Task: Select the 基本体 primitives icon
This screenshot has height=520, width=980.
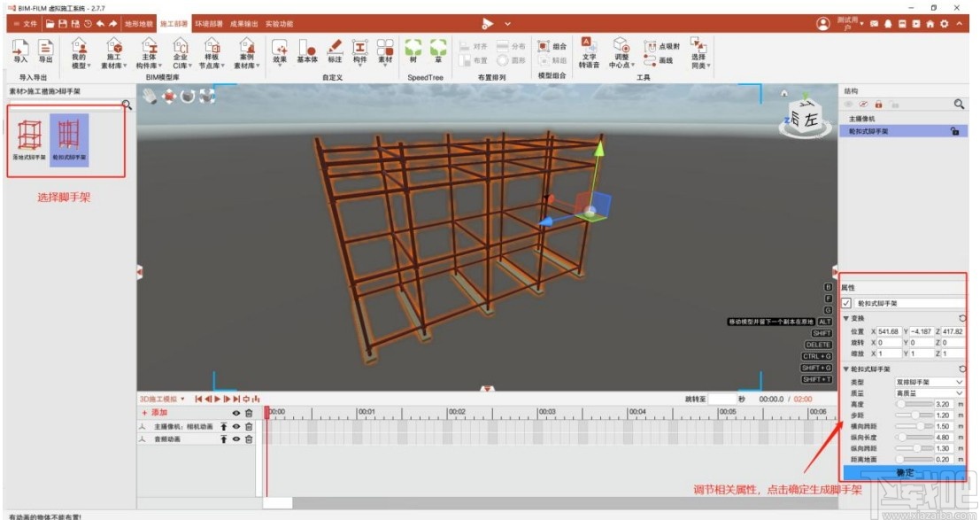Action: [307, 50]
